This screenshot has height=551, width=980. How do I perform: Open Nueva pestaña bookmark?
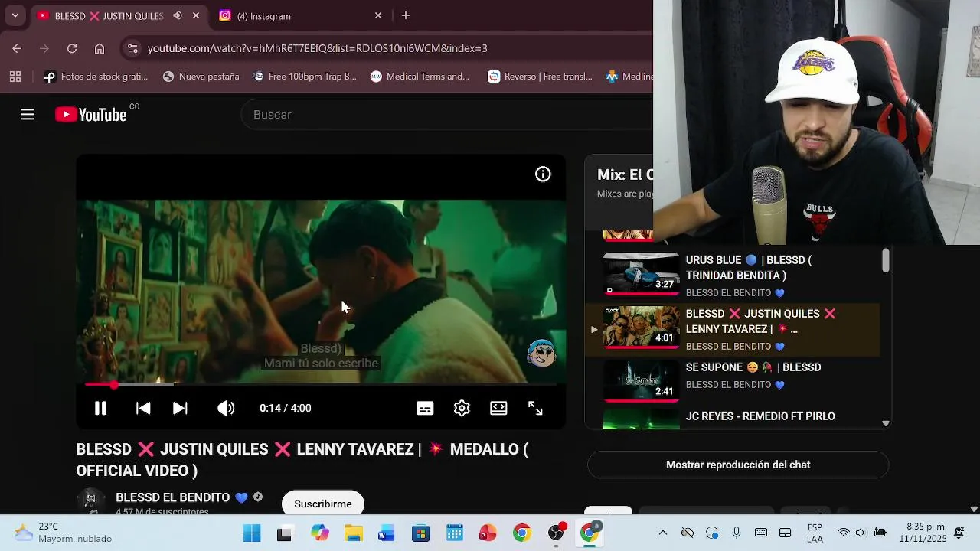tap(201, 77)
